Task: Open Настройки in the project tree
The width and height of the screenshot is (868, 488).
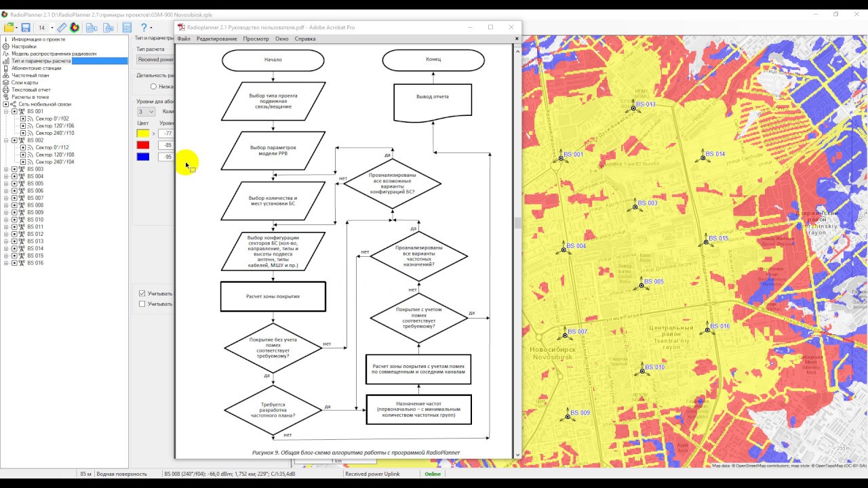Action: tap(24, 47)
